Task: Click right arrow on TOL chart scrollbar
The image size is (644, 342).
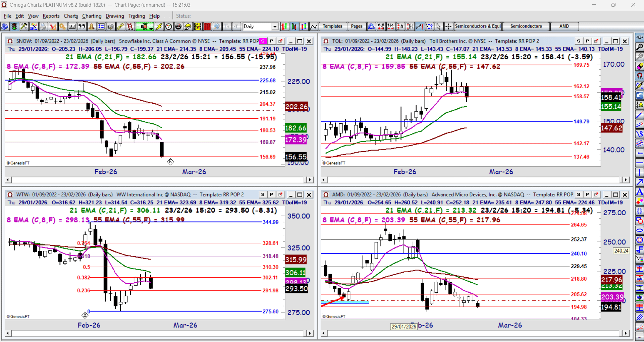Action: pos(626,180)
